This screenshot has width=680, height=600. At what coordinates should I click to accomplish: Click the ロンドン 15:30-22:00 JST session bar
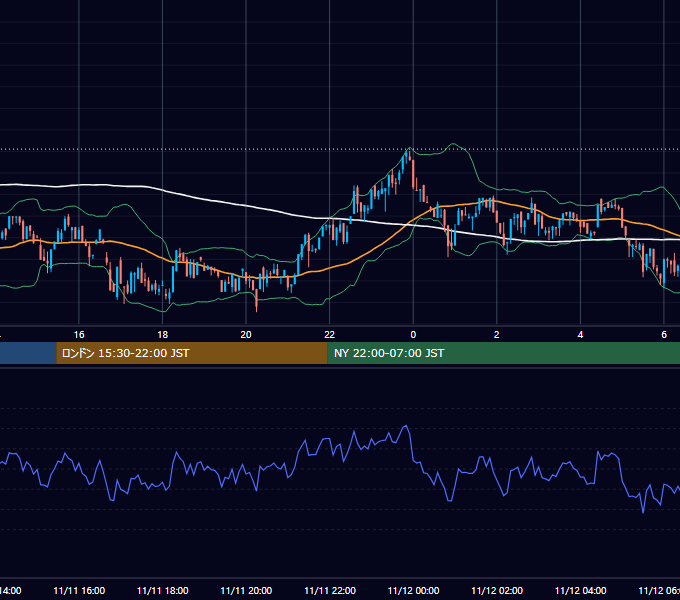click(x=192, y=353)
